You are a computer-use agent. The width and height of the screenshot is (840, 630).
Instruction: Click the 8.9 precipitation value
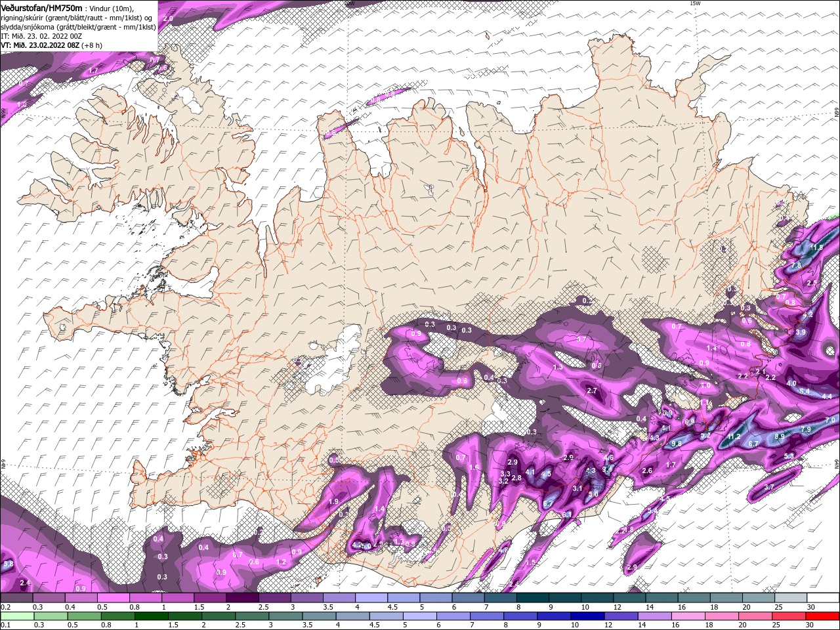coord(780,436)
